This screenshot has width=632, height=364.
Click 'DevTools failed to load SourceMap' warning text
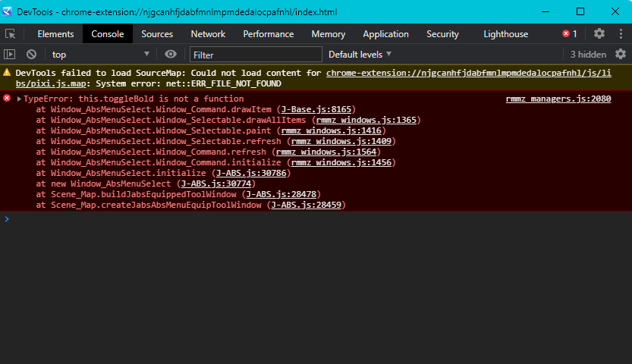click(99, 73)
